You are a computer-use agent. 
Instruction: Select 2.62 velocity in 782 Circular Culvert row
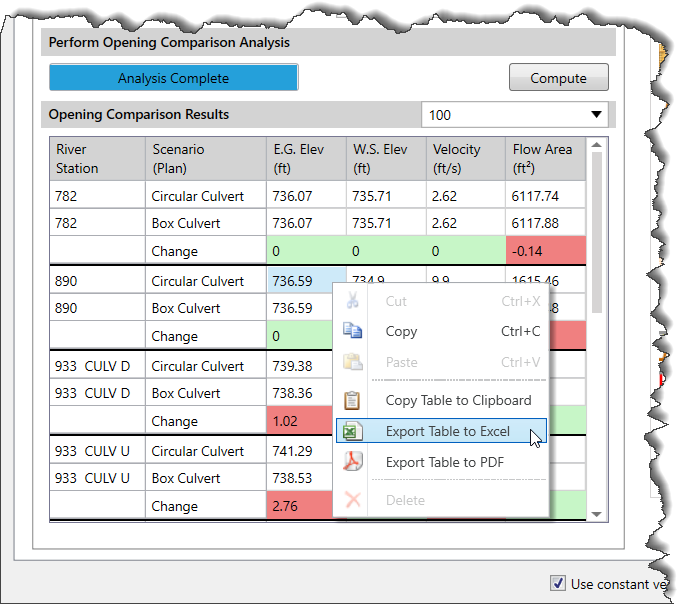466,196
